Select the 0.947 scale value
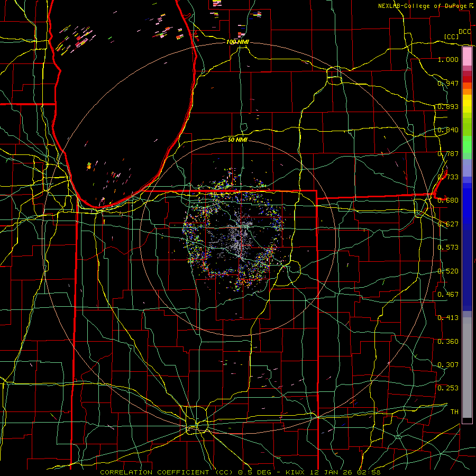The width and height of the screenshot is (476, 476). [448, 83]
